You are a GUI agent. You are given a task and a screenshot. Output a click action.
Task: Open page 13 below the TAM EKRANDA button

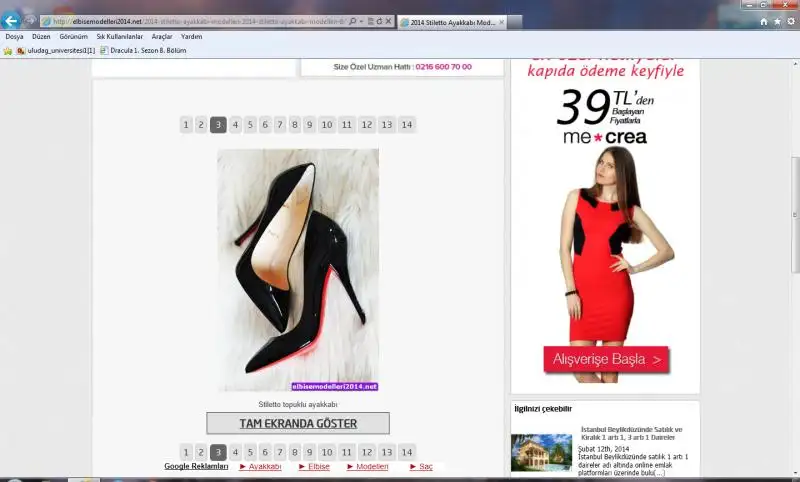pos(387,452)
